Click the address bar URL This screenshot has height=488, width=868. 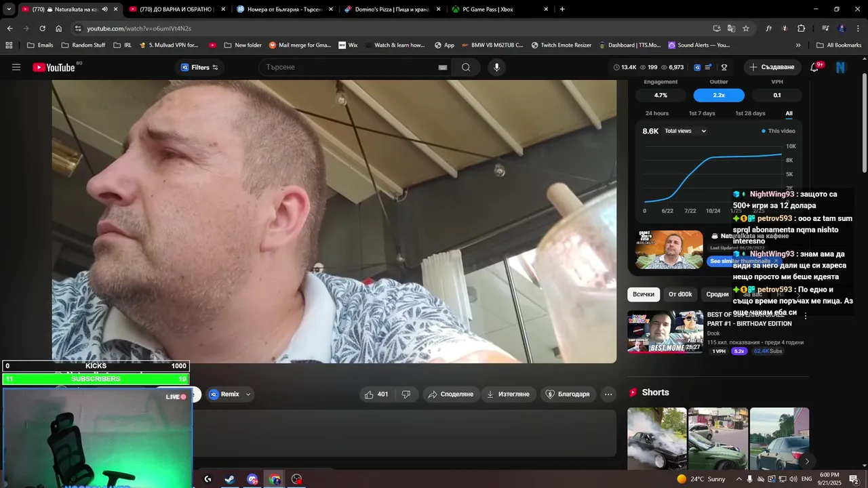tap(139, 28)
